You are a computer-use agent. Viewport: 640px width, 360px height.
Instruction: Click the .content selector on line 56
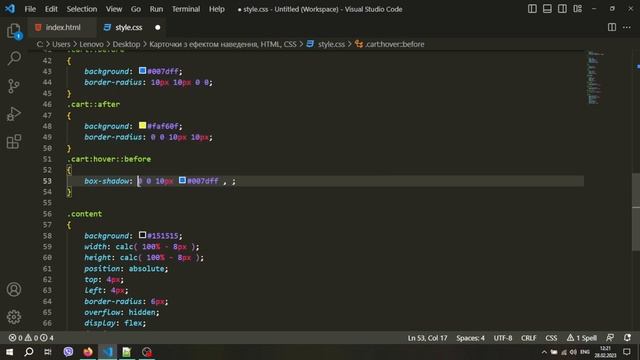click(x=84, y=214)
